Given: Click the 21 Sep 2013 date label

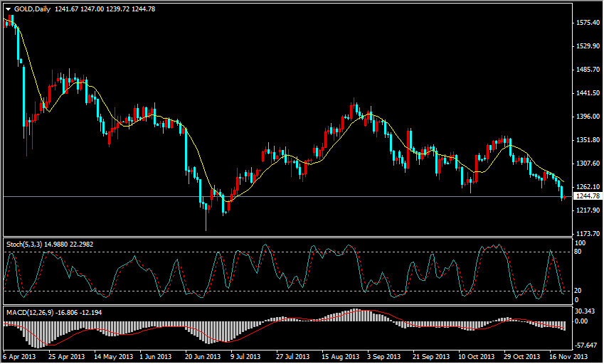Looking at the screenshot, I should (431, 357).
